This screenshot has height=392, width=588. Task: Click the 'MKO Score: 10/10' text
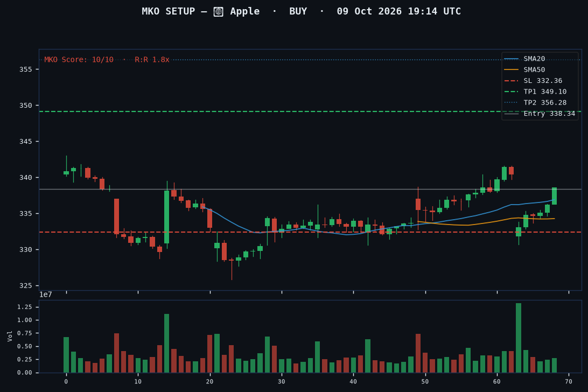[x=79, y=60]
